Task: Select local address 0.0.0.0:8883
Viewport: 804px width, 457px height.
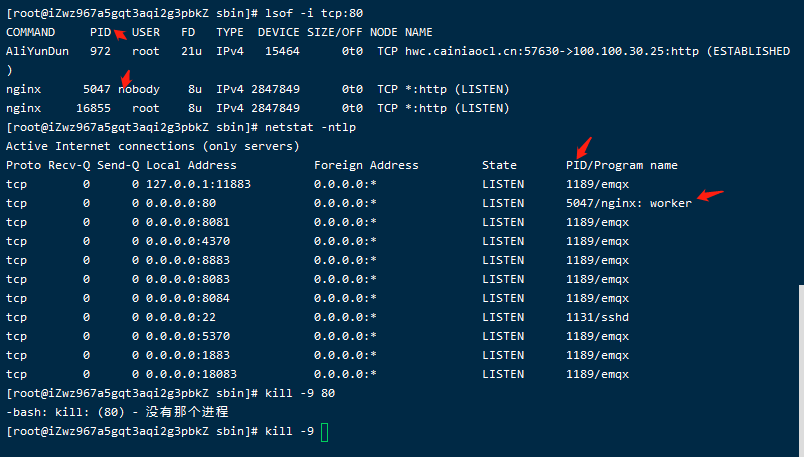Action: pos(188,260)
